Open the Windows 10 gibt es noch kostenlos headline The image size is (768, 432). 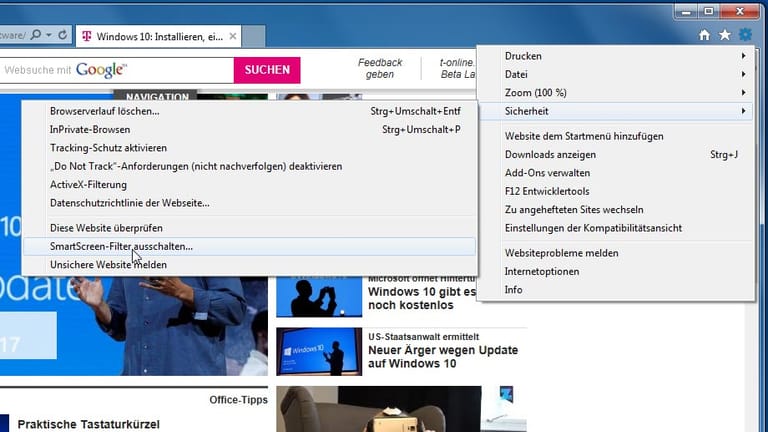click(x=422, y=298)
